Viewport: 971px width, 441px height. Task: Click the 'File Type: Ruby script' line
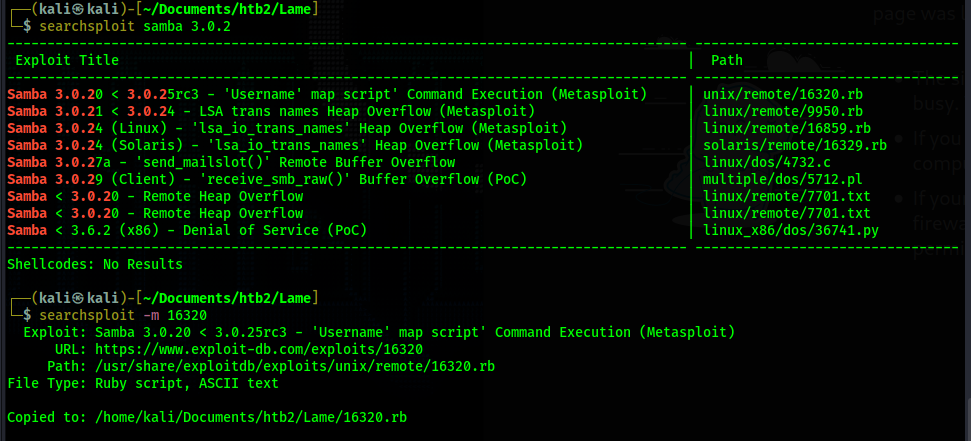pos(143,383)
